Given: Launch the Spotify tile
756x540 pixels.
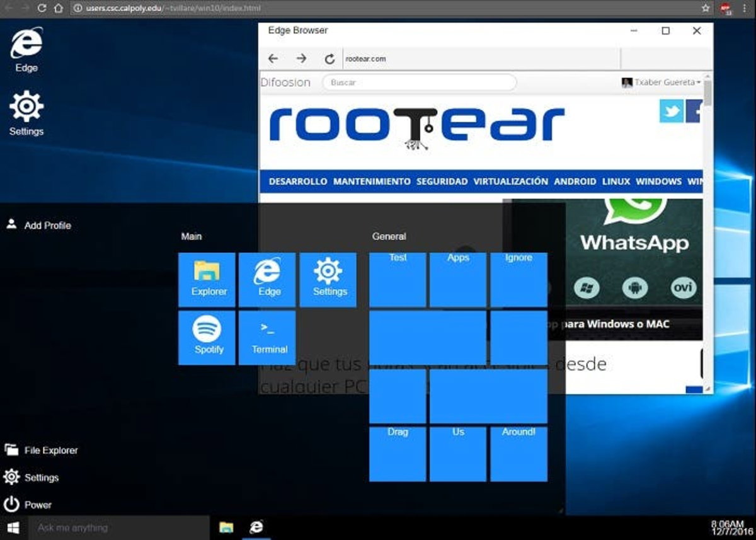Looking at the screenshot, I should tap(207, 338).
